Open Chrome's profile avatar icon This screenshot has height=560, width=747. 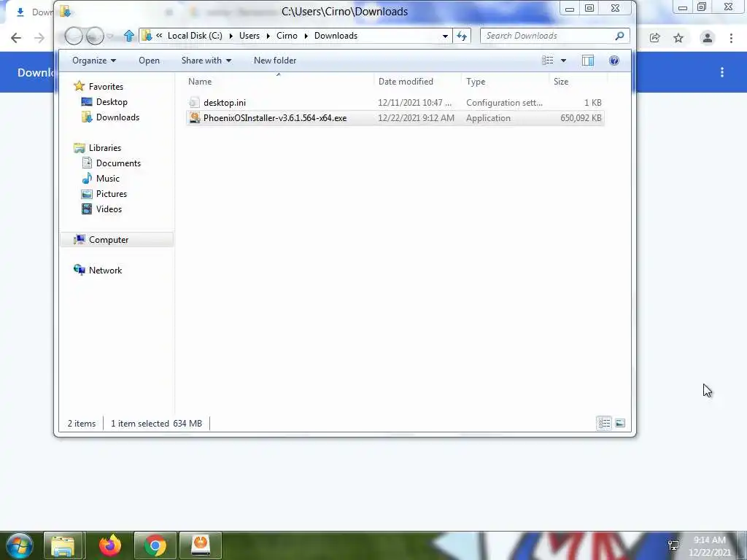coord(708,38)
